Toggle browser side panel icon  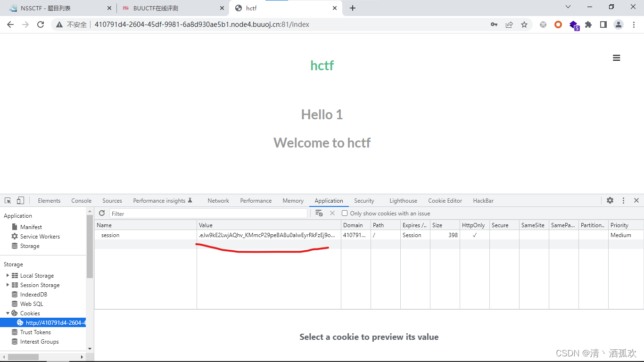point(603,25)
